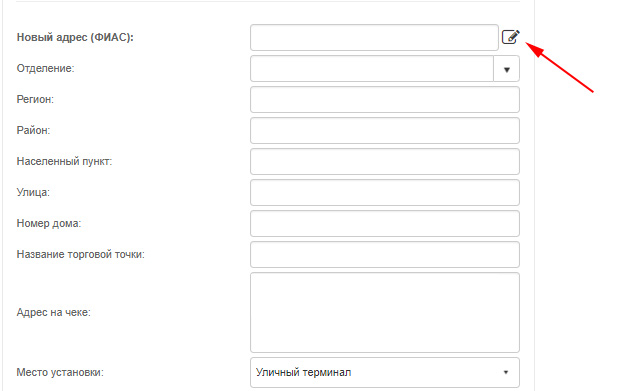Expand the Отделение dropdown arrow
The image size is (621, 391).
click(x=507, y=69)
